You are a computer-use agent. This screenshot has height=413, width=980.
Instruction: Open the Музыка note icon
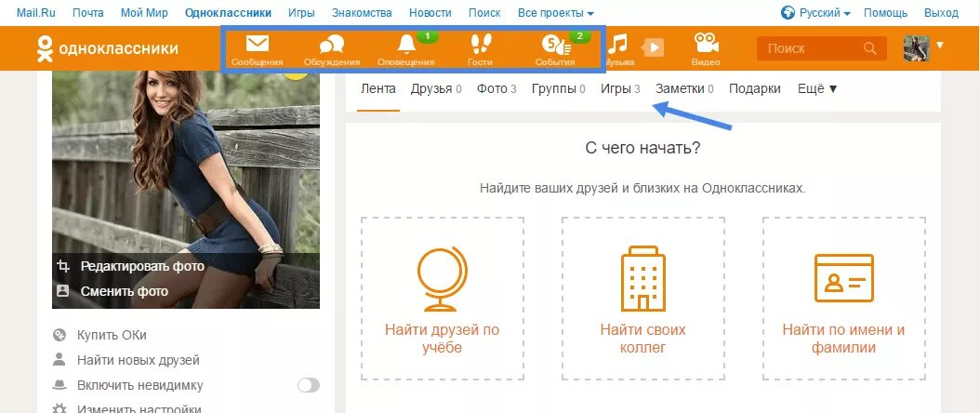[x=618, y=45]
